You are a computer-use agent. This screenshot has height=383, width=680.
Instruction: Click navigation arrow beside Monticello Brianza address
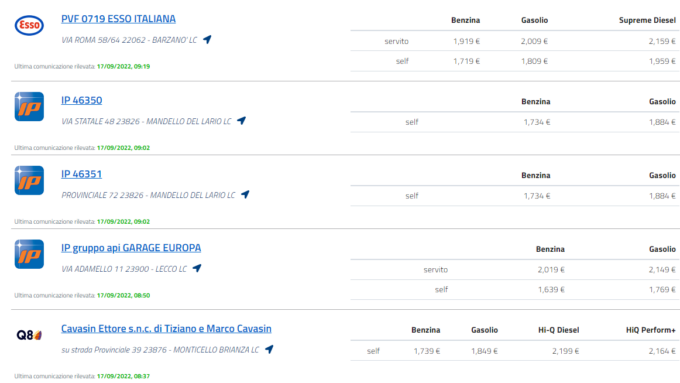(x=269, y=349)
